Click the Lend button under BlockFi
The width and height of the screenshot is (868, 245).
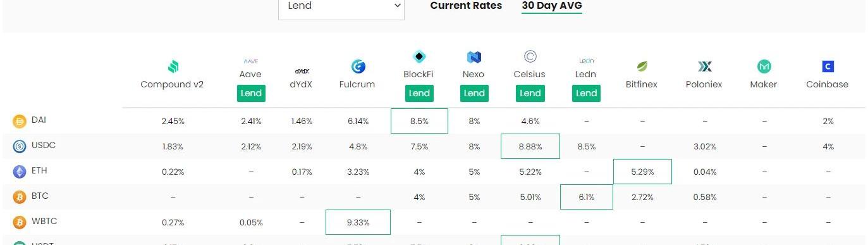[419, 93]
